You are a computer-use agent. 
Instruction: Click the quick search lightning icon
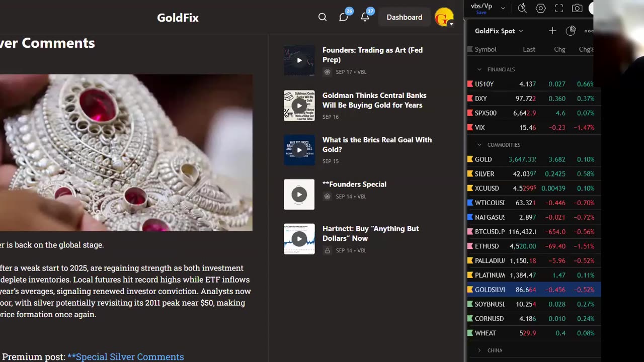(522, 8)
